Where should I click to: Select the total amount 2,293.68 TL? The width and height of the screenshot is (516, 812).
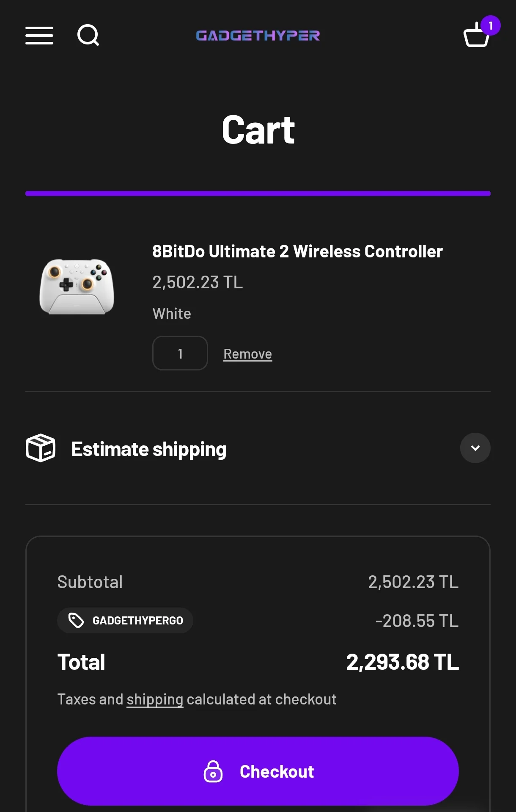coord(402,662)
